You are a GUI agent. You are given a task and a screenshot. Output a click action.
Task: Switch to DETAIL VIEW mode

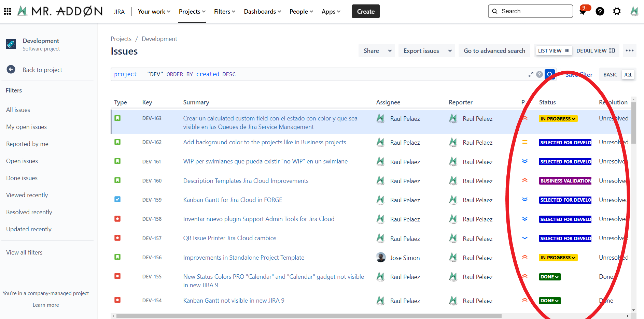(595, 51)
